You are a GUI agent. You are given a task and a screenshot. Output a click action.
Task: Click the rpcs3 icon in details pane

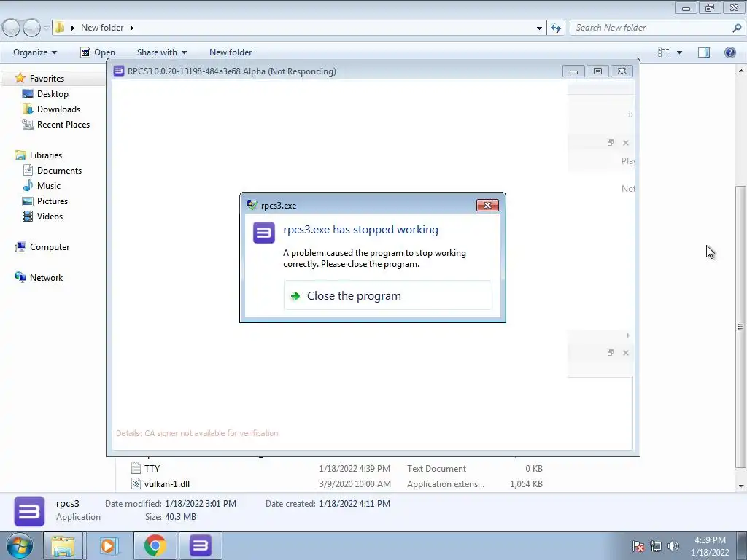29,511
